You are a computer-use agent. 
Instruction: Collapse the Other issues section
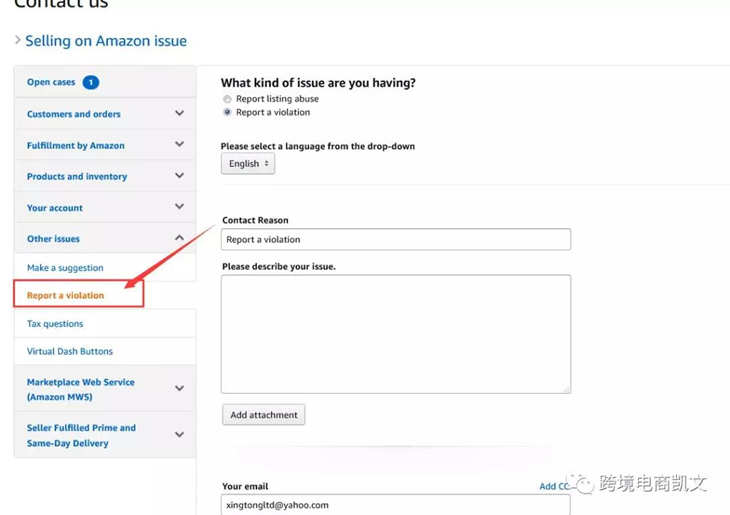click(179, 238)
